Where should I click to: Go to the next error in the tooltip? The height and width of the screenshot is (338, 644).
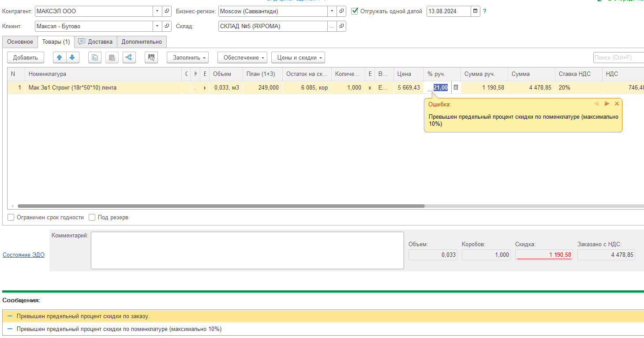pyautogui.click(x=607, y=104)
